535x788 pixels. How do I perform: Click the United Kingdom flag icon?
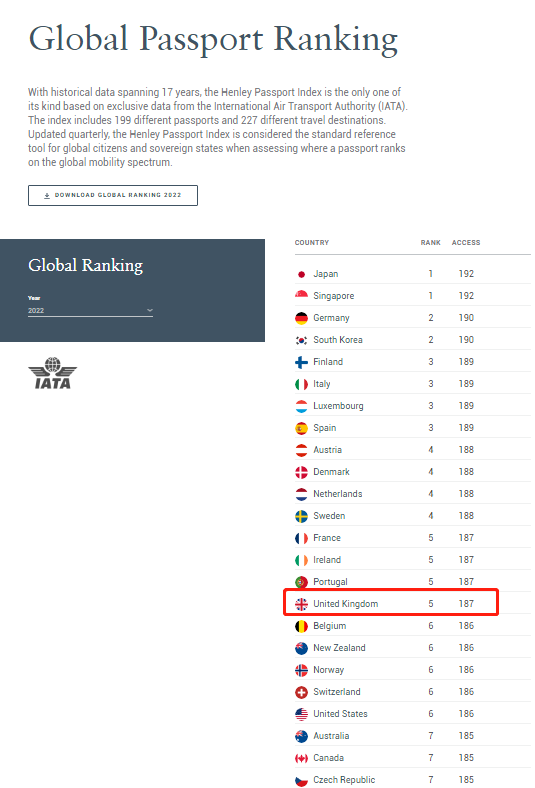coord(301,604)
